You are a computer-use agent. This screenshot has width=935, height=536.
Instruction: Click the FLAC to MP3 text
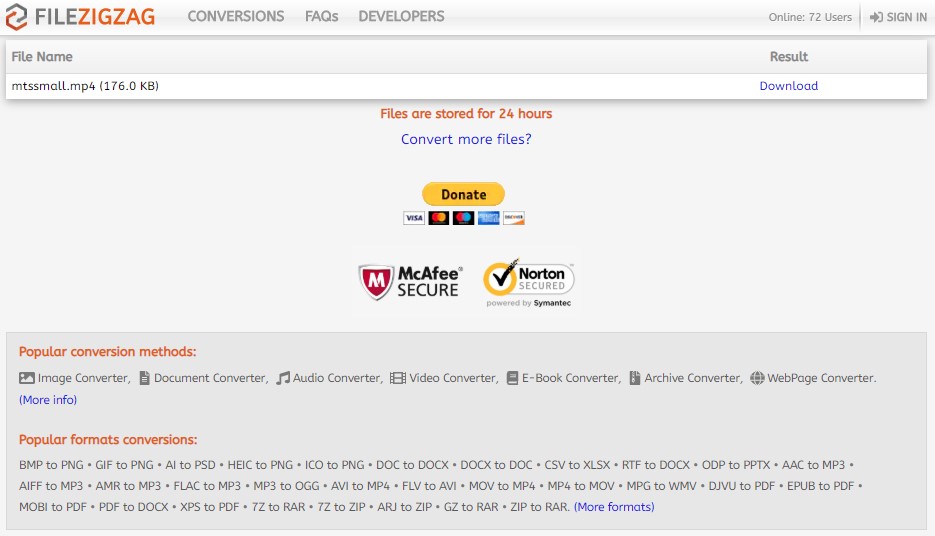coord(207,486)
